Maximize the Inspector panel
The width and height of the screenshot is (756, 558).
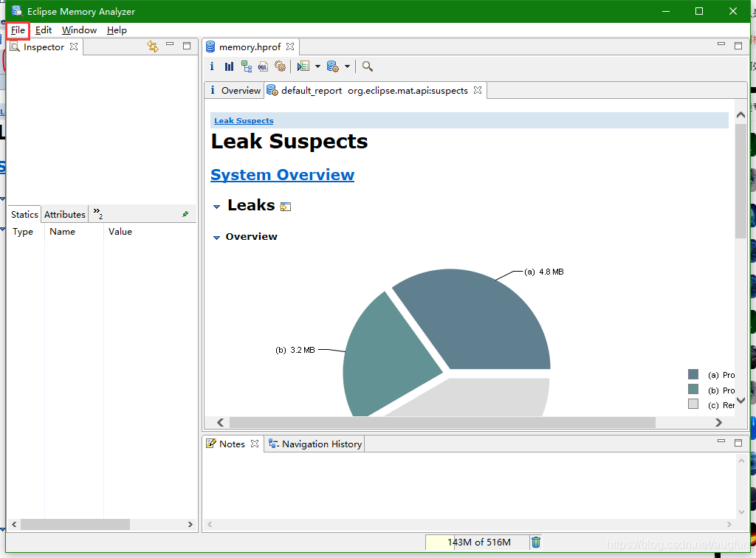point(187,46)
